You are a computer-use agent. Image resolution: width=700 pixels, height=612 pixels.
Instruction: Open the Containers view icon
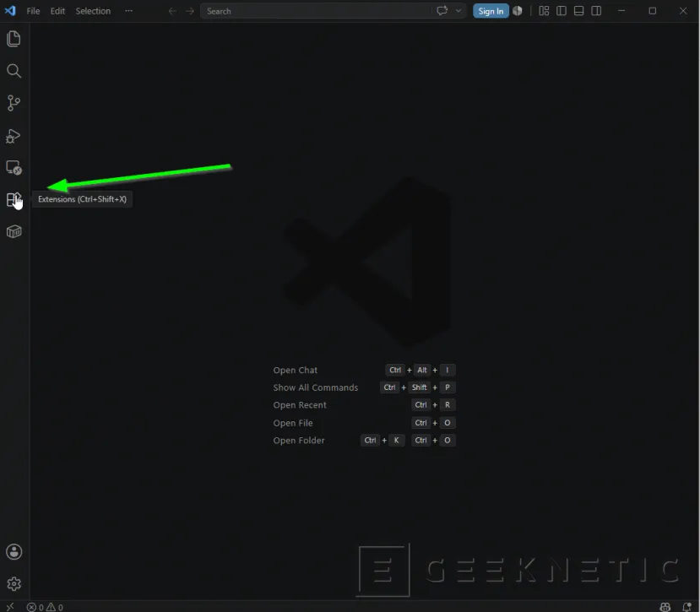[x=14, y=231]
